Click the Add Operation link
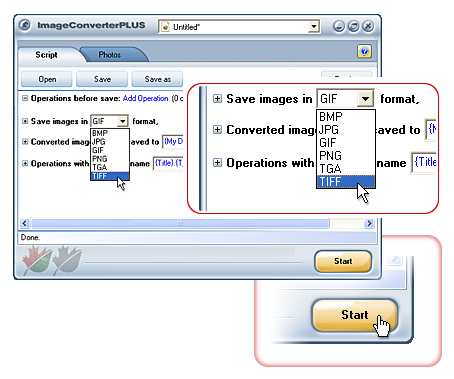 coord(145,98)
